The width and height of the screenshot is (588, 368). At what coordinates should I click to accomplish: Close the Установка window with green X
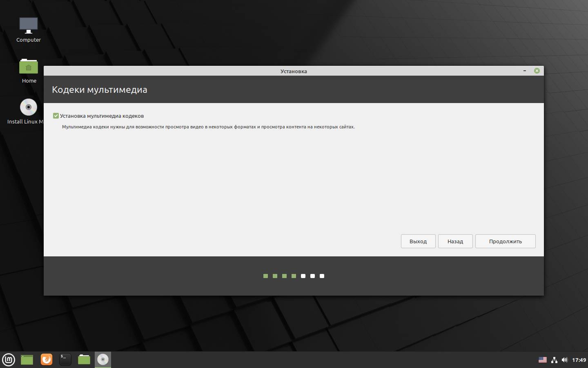tap(537, 71)
